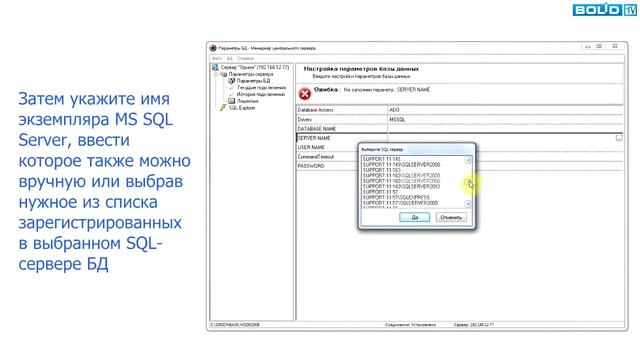This screenshot has height=360, width=640.
Task: Select Параметры сервера in the tree
Action: coord(251,74)
